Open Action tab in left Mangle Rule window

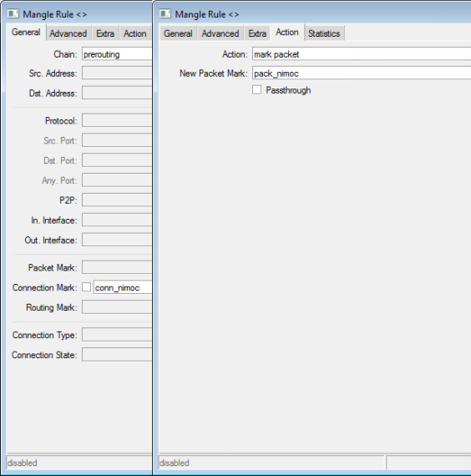tap(134, 33)
